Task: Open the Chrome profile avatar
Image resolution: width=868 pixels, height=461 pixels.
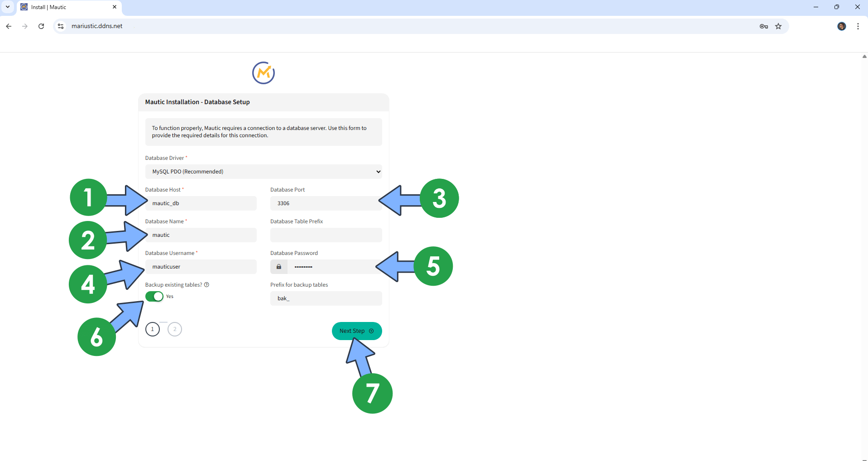Action: [x=842, y=26]
